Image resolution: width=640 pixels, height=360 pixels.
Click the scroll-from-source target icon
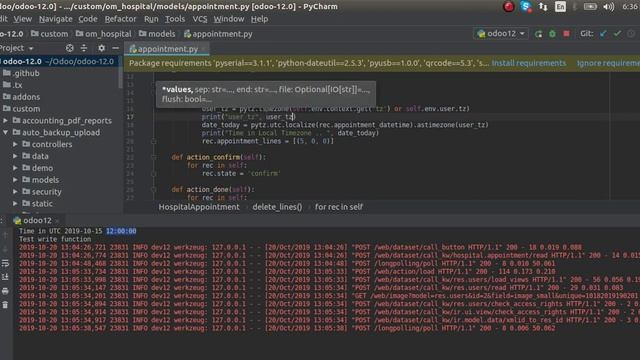(x=70, y=48)
